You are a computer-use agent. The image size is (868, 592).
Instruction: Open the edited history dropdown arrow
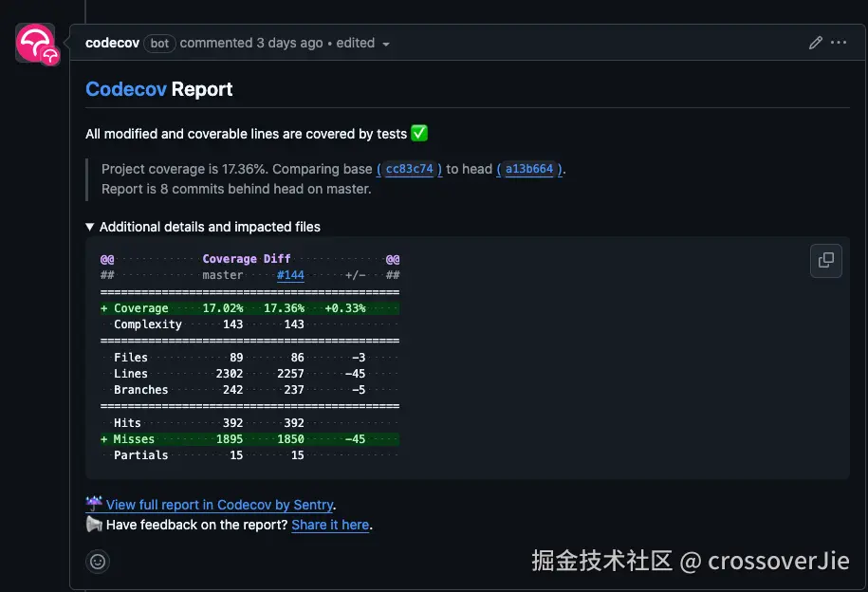tap(386, 45)
